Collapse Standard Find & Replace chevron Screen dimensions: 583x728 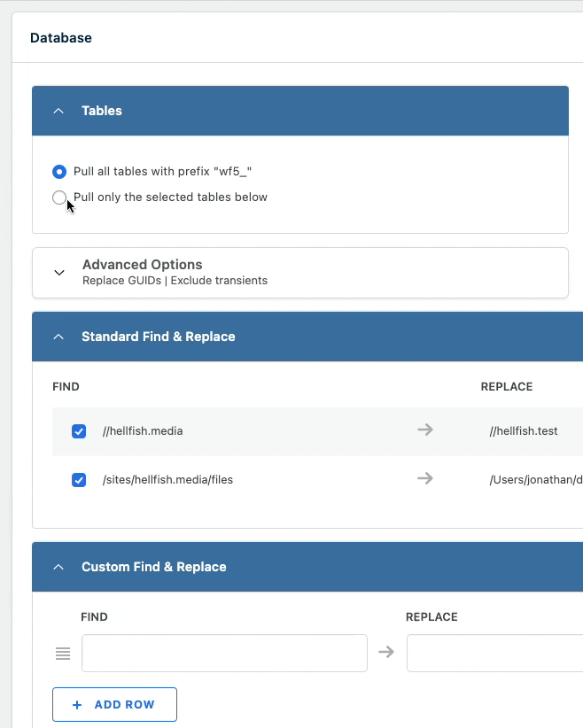[58, 337]
